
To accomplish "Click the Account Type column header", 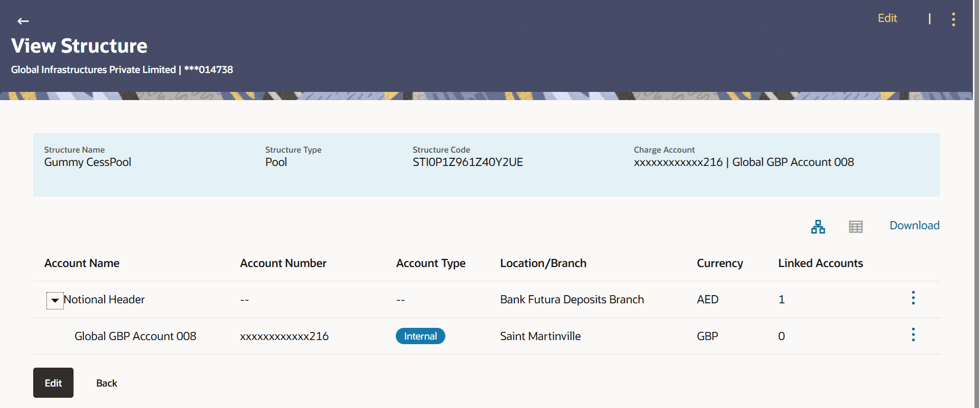I will 431,263.
